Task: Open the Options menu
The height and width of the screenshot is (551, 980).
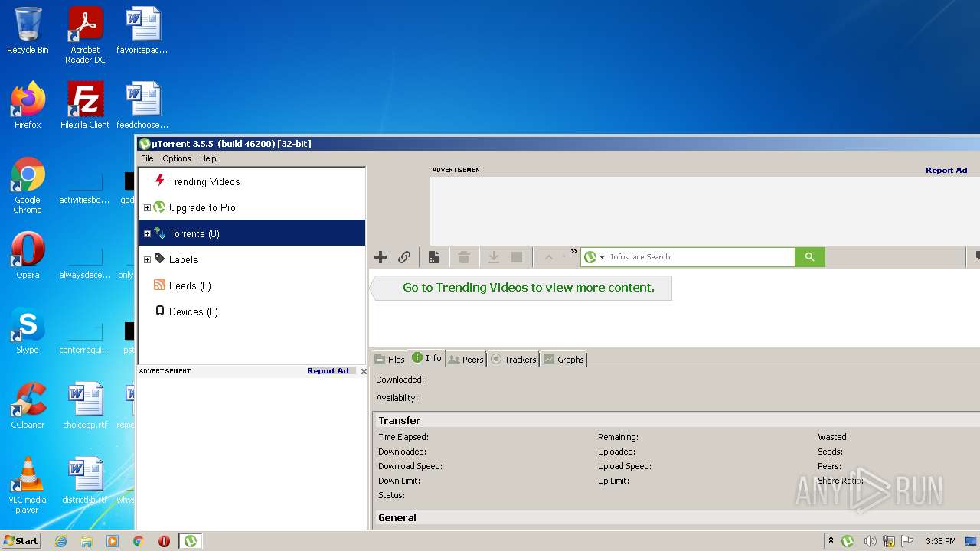Action: 177,158
